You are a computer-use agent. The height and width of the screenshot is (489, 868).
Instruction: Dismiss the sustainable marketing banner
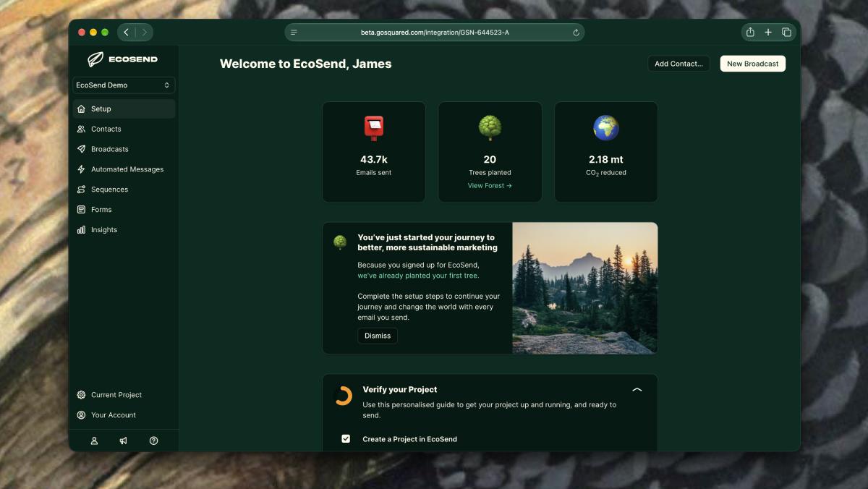pos(378,336)
